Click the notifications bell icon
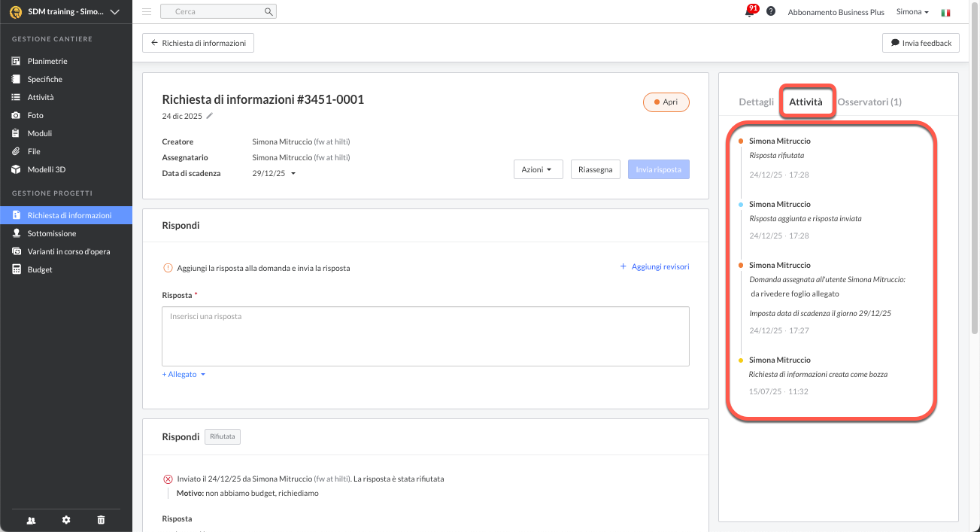Image resolution: width=980 pixels, height=532 pixels. point(750,12)
